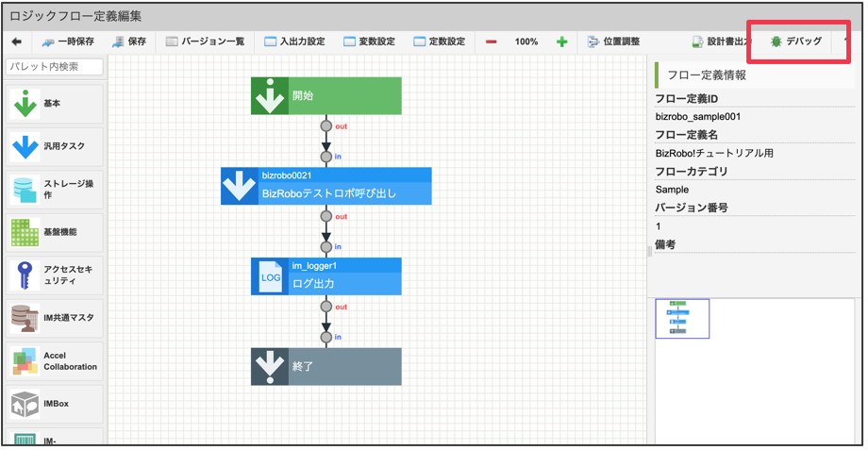Click the in port of bizrobo0021 node
The width and height of the screenshot is (868, 450).
pyautogui.click(x=326, y=157)
